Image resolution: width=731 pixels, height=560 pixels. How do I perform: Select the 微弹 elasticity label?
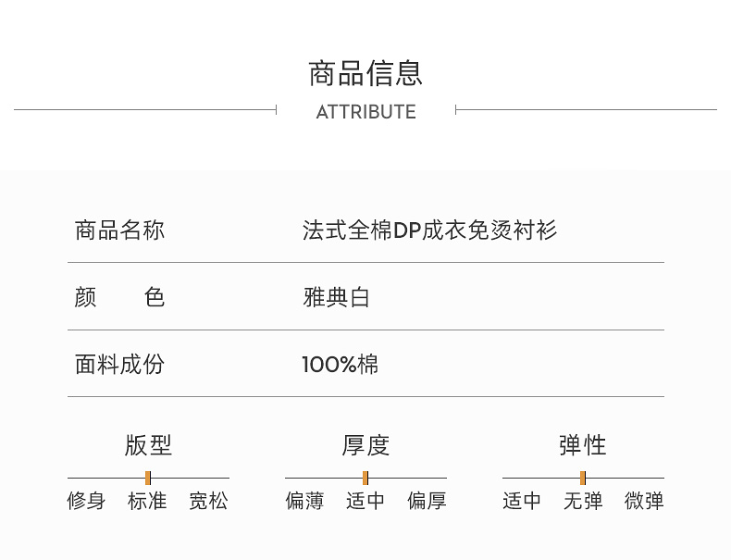[x=644, y=502]
